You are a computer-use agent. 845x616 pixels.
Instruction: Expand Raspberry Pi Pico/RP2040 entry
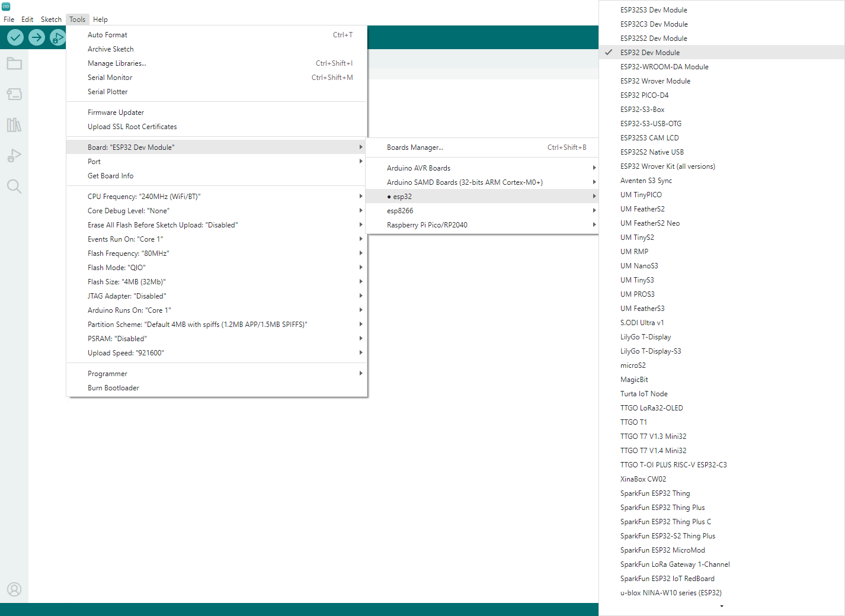pyautogui.click(x=482, y=225)
